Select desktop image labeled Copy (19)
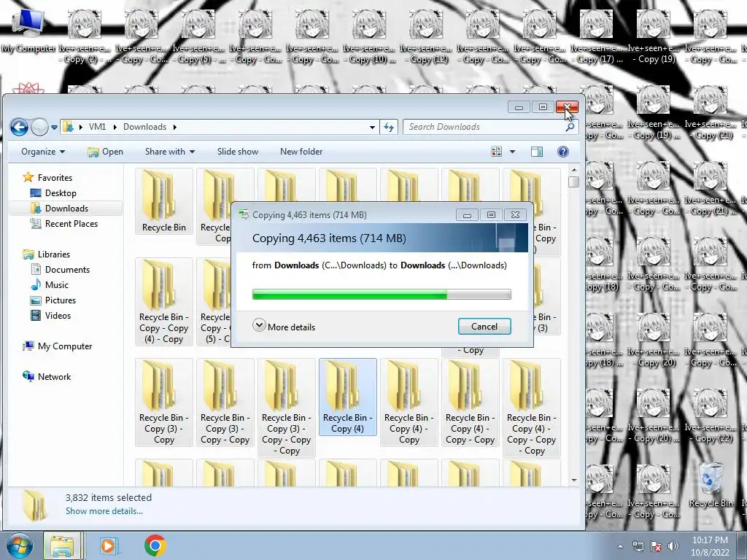This screenshot has width=747, height=560. pyautogui.click(x=654, y=36)
